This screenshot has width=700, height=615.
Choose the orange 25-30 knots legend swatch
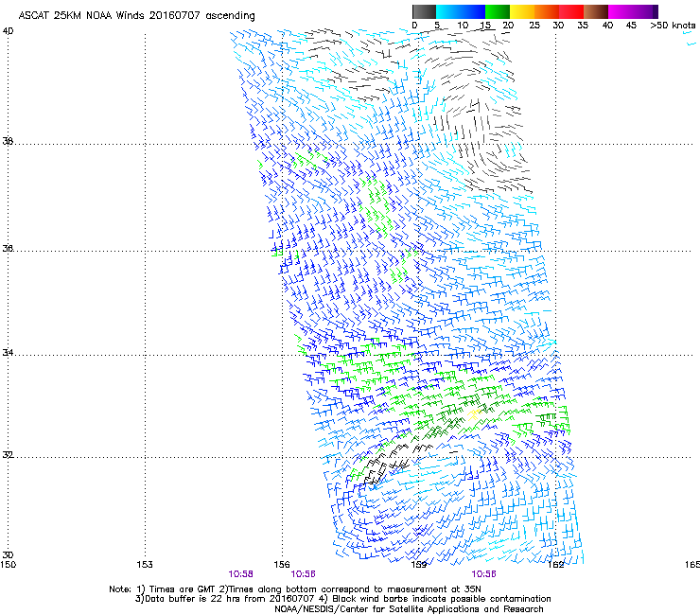547,11
